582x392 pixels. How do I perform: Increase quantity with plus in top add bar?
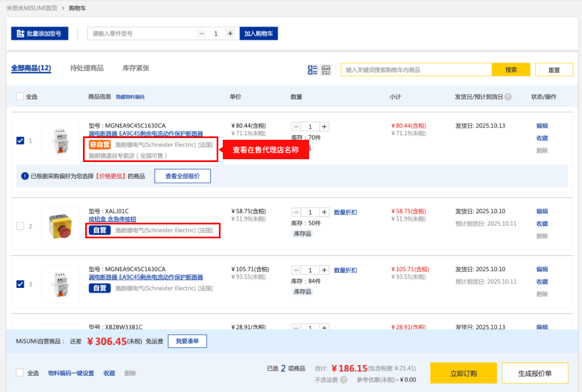point(230,33)
